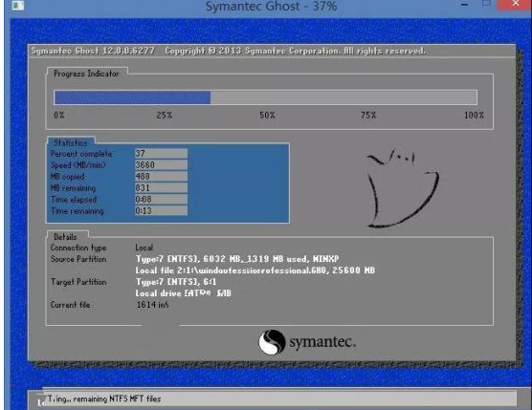Click the Progress Indicator panel label
532x410 pixels.
pyautogui.click(x=86, y=74)
